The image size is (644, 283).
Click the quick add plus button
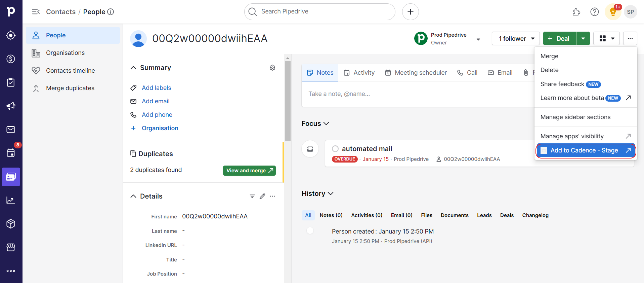411,12
